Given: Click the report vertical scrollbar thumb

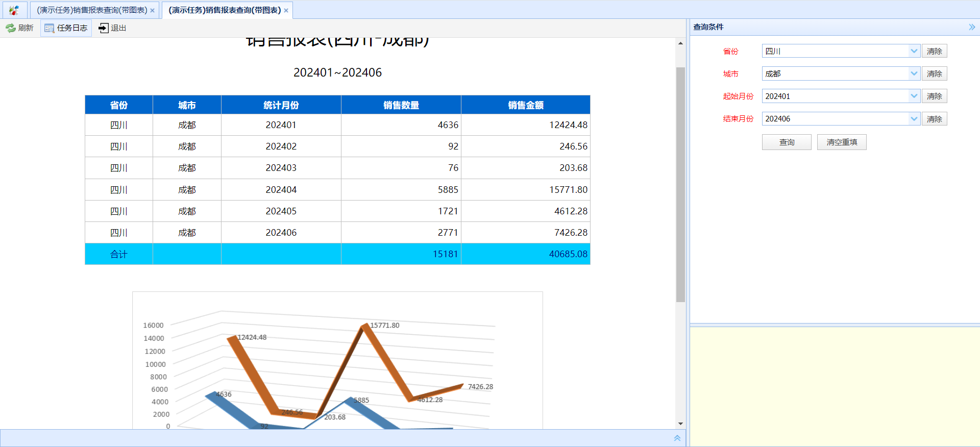Looking at the screenshot, I should pos(680,184).
